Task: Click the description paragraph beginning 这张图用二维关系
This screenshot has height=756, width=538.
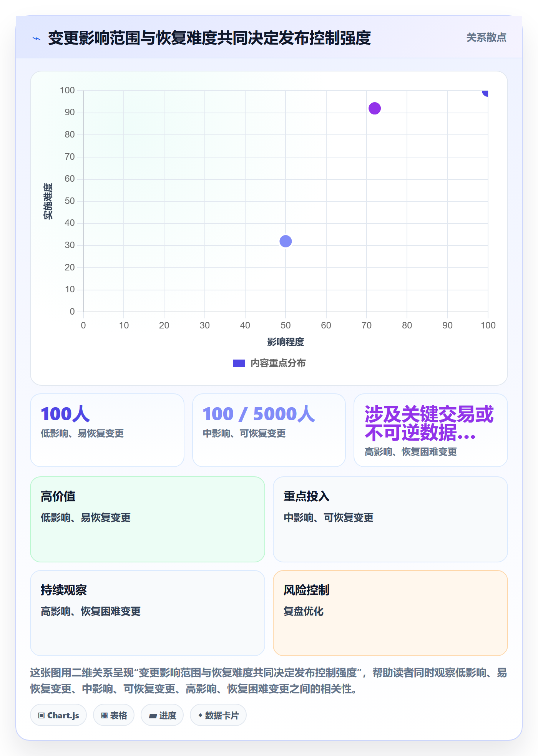Action: point(269,681)
